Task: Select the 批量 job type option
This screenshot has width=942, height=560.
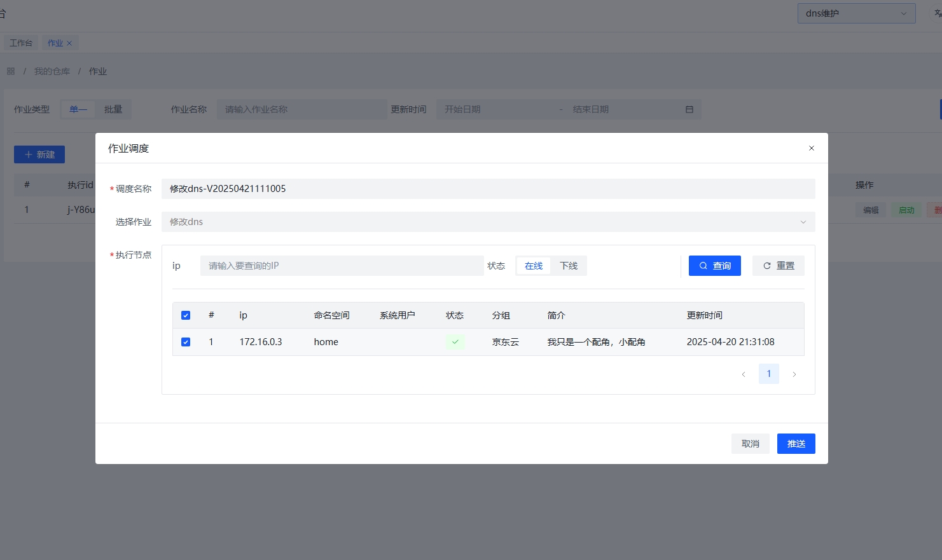Action: pyautogui.click(x=113, y=109)
